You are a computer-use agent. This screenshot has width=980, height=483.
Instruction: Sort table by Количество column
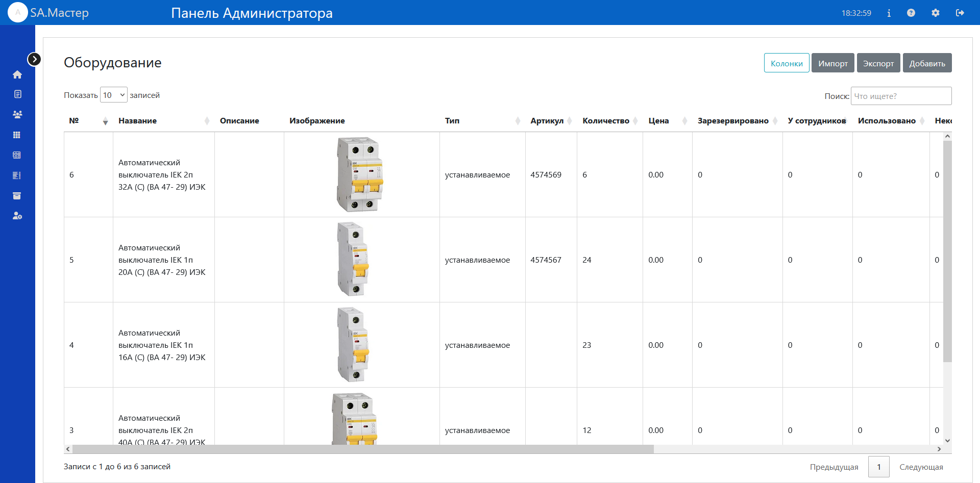click(x=606, y=121)
